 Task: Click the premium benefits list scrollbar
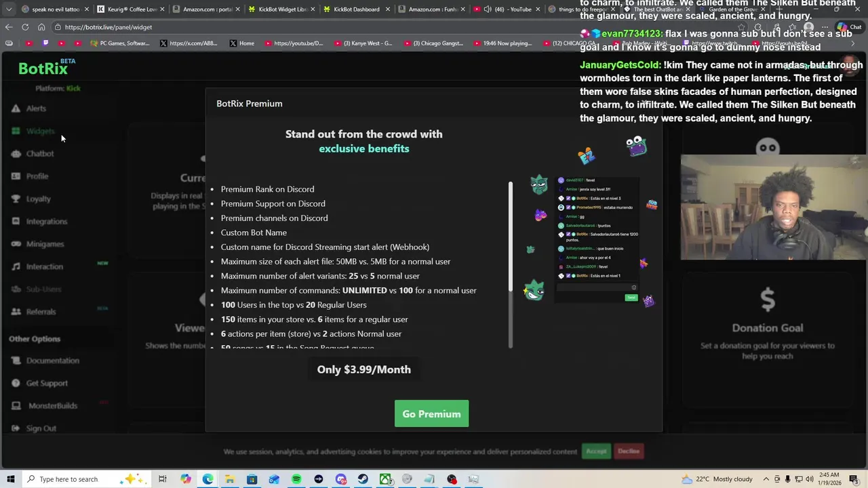point(511,237)
